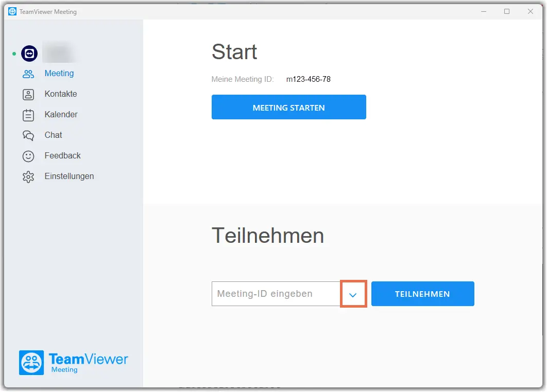547x392 pixels.
Task: Click the 'Meine Meeting ID:' label
Action: pyautogui.click(x=243, y=79)
